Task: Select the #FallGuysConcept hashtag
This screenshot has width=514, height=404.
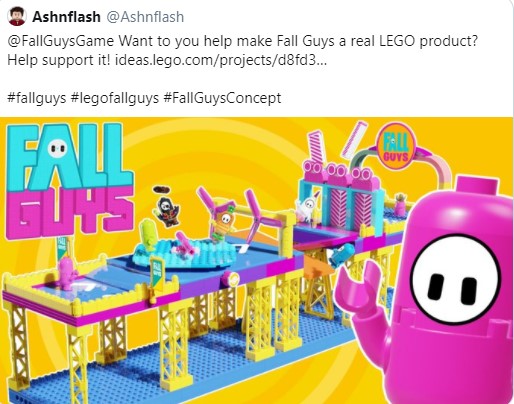Action: pos(222,98)
